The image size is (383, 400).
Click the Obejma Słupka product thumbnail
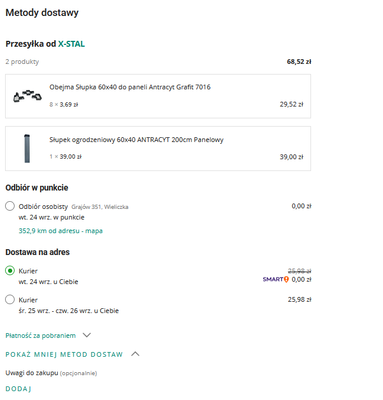(27, 96)
